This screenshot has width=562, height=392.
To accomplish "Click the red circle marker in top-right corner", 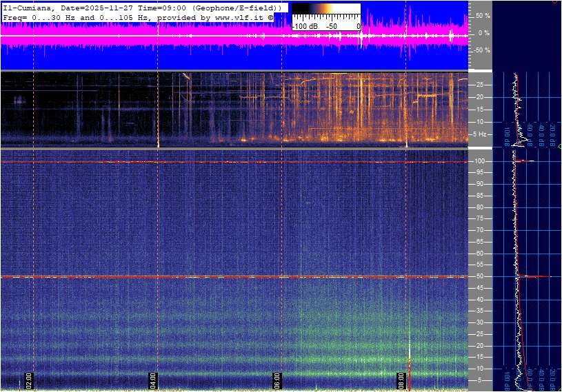I will click(x=556, y=1).
